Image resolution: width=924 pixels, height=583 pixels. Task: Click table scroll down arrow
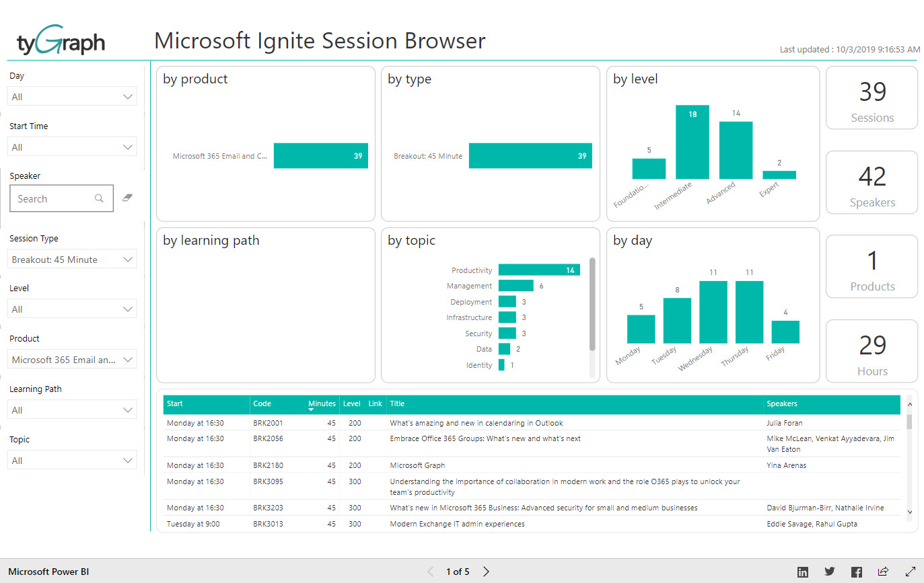click(910, 512)
